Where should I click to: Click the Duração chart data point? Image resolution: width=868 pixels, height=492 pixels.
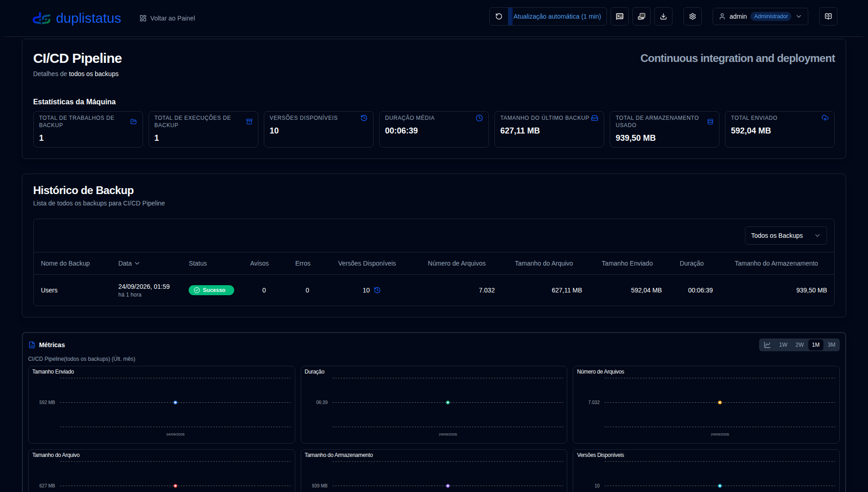click(448, 403)
